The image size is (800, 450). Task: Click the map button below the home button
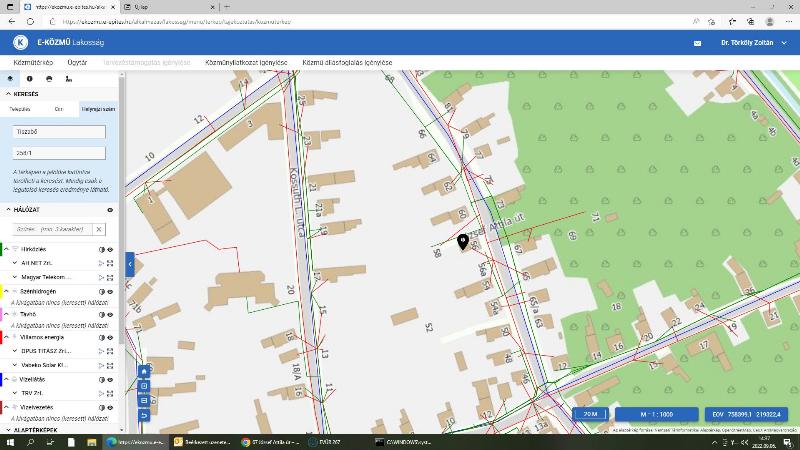click(x=144, y=386)
